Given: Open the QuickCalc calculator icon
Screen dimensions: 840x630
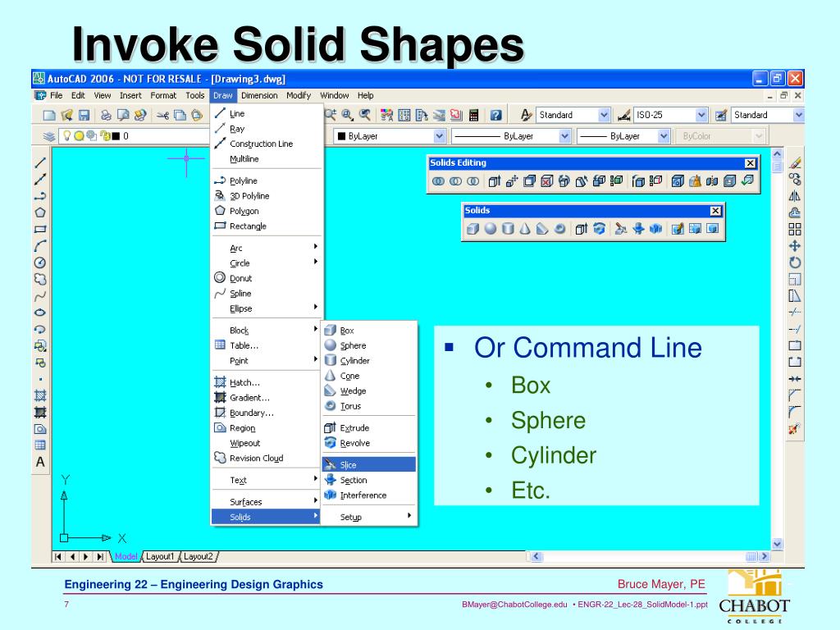Looking at the screenshot, I should (x=473, y=115).
